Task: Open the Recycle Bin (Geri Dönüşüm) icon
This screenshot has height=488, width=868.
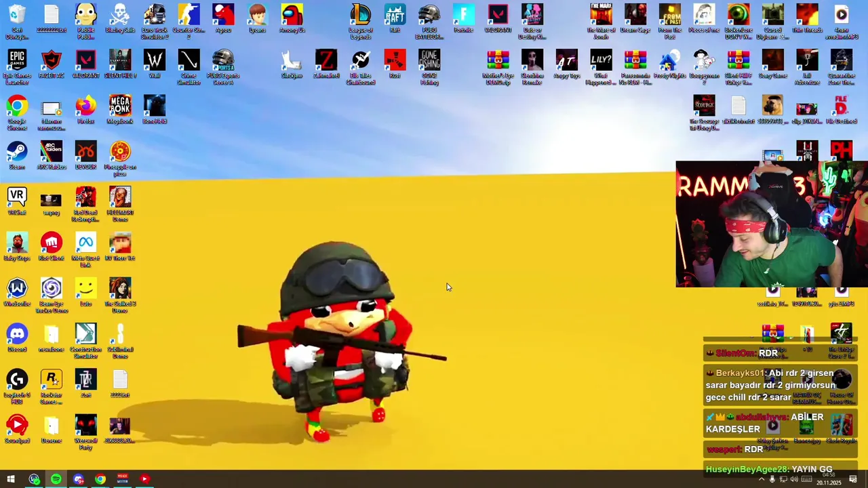Action: [x=17, y=20]
